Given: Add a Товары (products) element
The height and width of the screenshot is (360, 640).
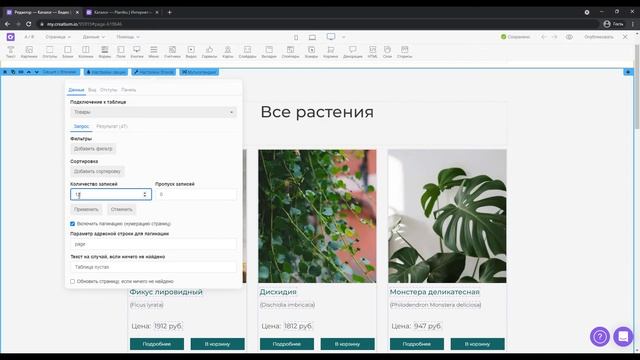Looking at the screenshot, I should click(x=311, y=52).
